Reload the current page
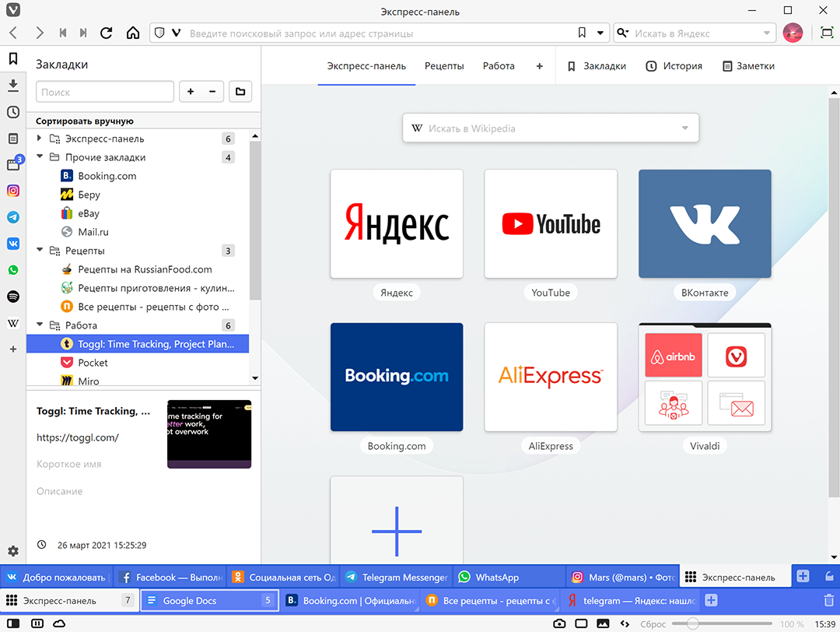 [107, 33]
